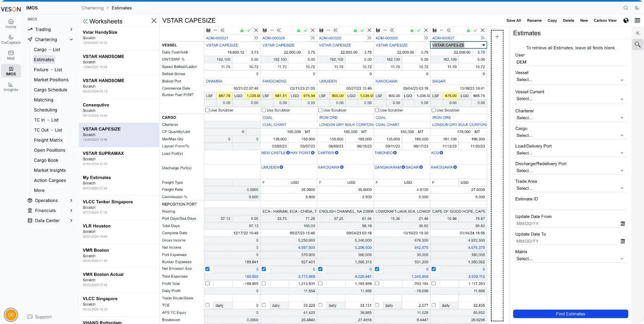Toggle TCE checkbox for ADM-000025

320,305
